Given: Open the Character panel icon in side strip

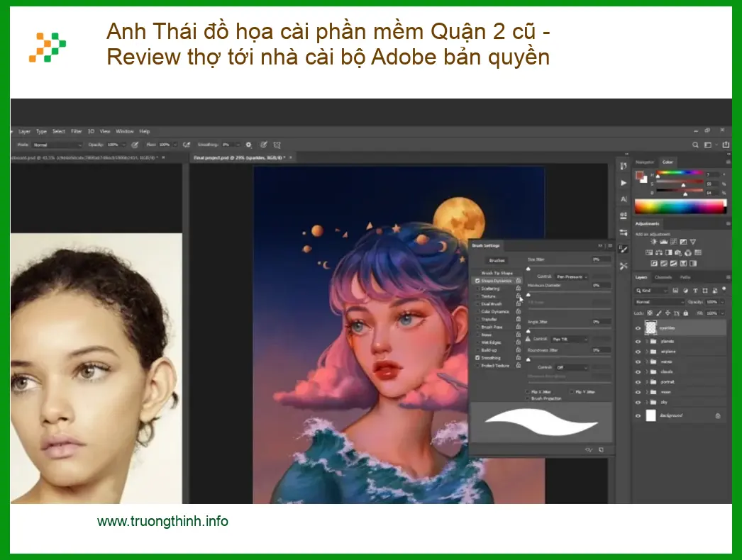Looking at the screenshot, I should click(x=624, y=199).
